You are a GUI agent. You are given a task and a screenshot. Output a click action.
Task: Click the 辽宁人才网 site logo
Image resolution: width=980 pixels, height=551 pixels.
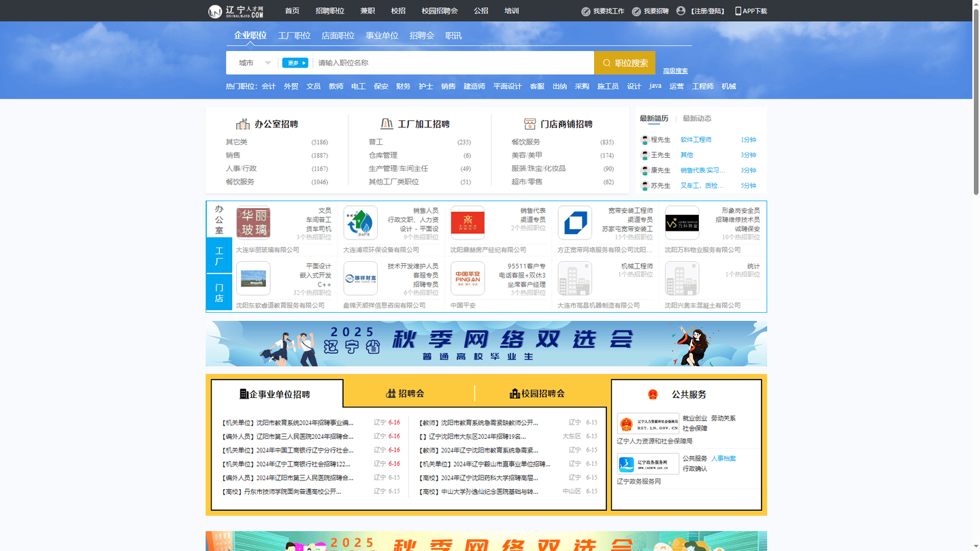coord(235,11)
